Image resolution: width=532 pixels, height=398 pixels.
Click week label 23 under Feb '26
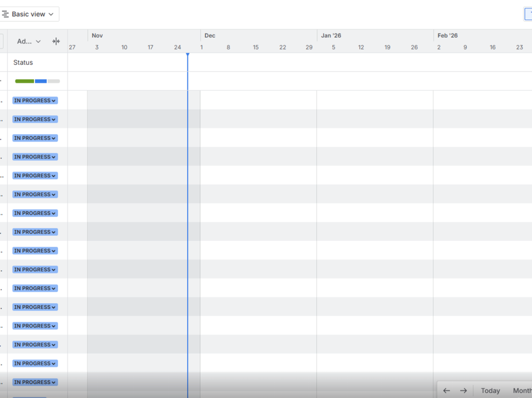(x=519, y=47)
